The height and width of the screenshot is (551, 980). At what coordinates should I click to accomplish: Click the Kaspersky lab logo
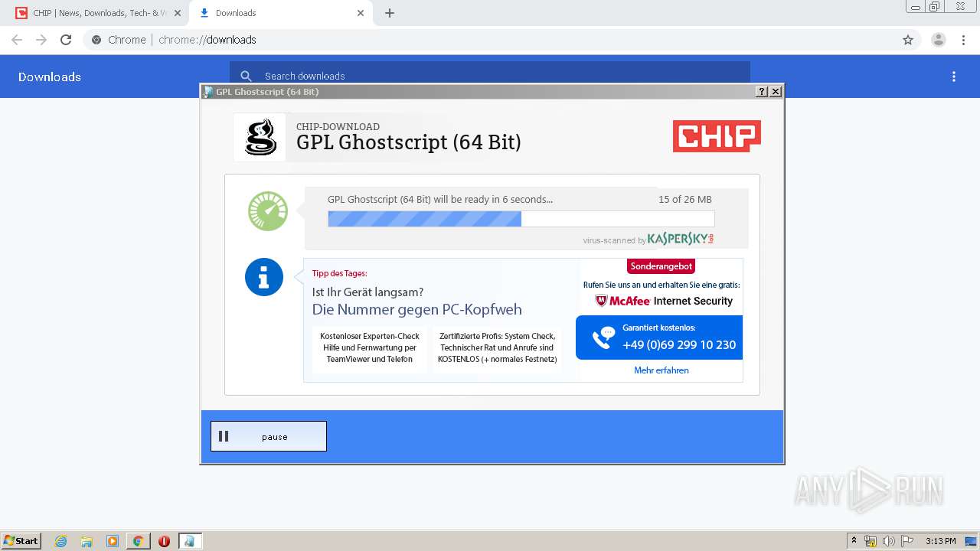(681, 239)
